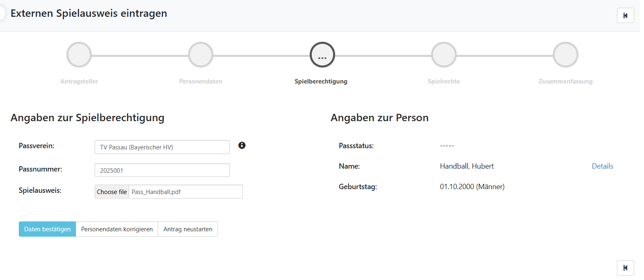The image size is (644, 280).
Task: Click the Personendaten korrigieren button
Action: [x=117, y=229]
